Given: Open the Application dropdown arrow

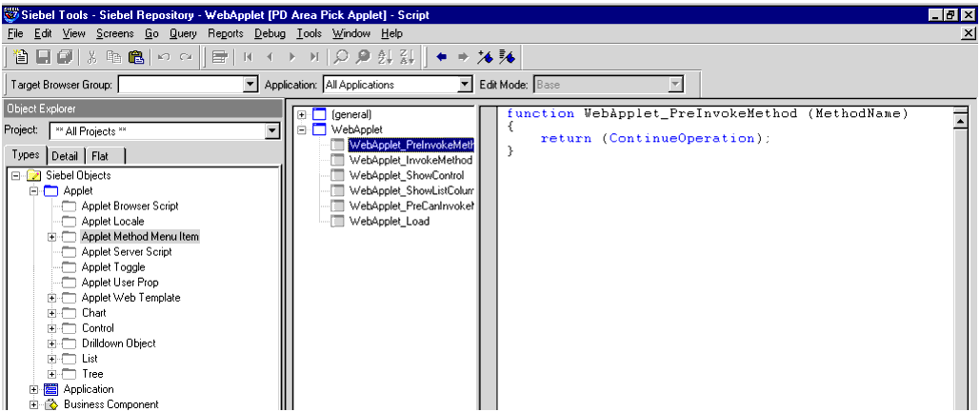Looking at the screenshot, I should click(465, 85).
